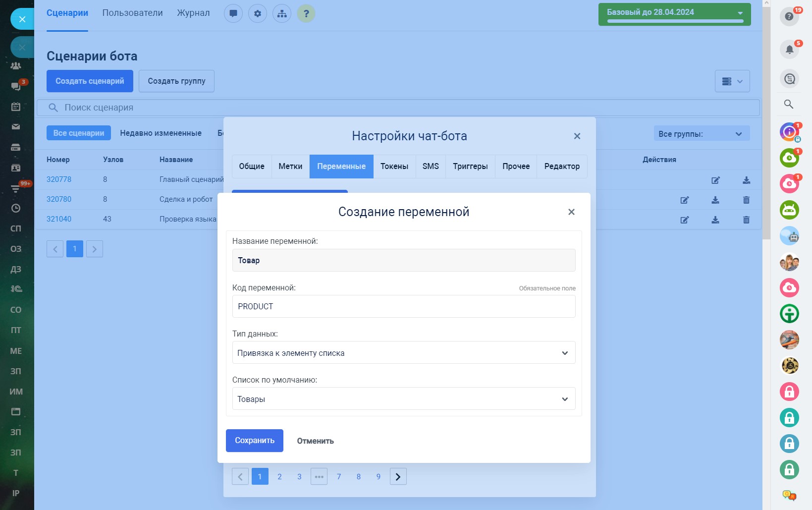Image resolution: width=812 pixels, height=510 pixels.
Task: Switch to the 'Триггеры' tab
Action: coord(470,167)
